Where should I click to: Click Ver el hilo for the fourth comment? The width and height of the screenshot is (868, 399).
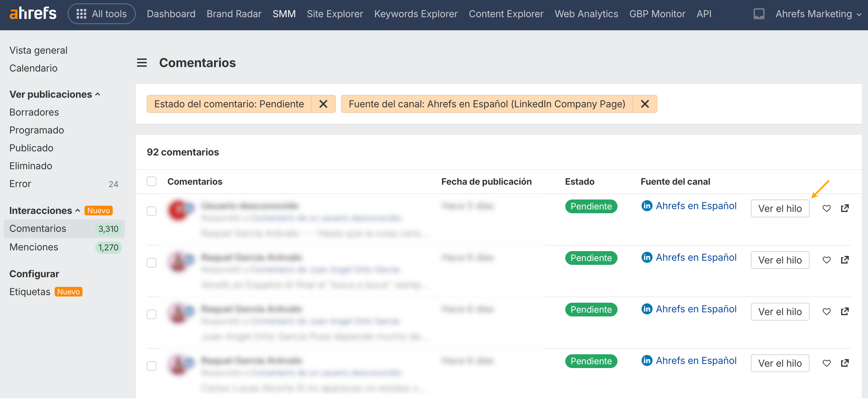[x=780, y=363]
